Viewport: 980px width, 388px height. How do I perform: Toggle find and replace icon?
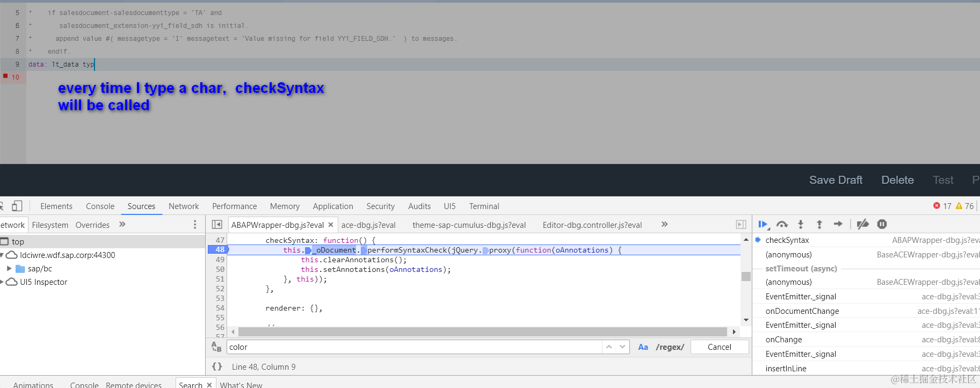tap(216, 347)
